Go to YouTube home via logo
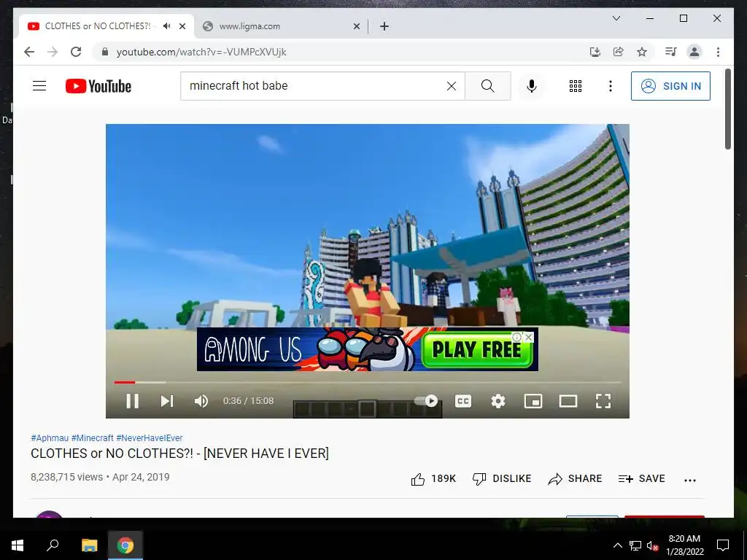Image resolution: width=747 pixels, height=560 pixels. pyautogui.click(x=98, y=86)
